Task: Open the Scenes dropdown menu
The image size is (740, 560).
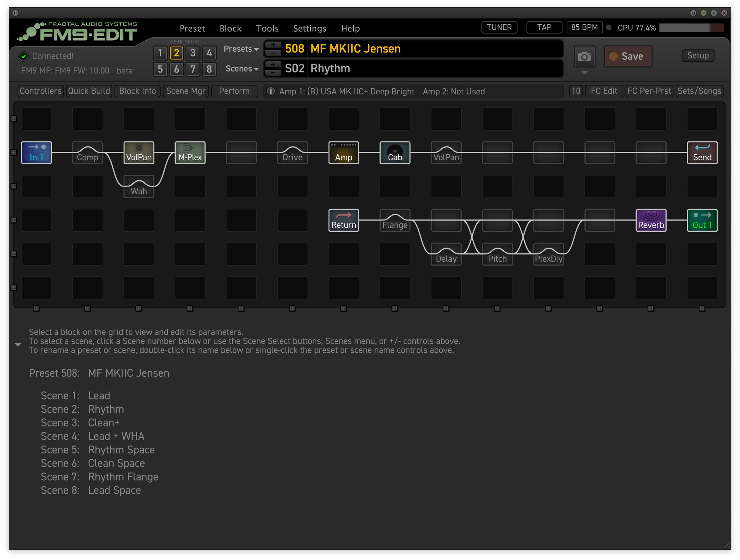Action: (241, 69)
